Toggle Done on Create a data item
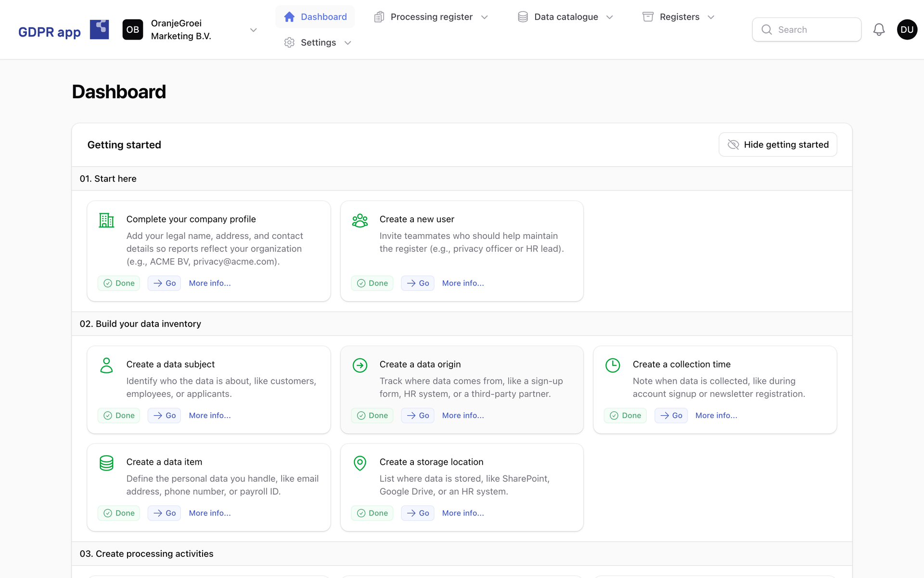 119,513
